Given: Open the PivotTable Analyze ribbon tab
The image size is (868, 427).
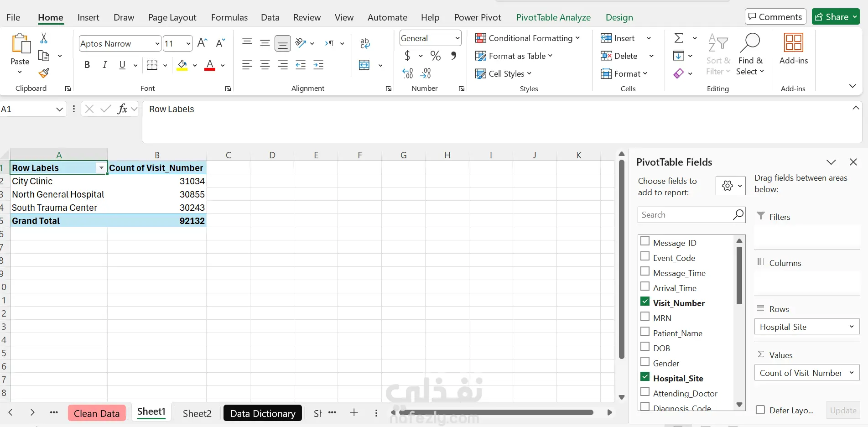Looking at the screenshot, I should coord(553,17).
